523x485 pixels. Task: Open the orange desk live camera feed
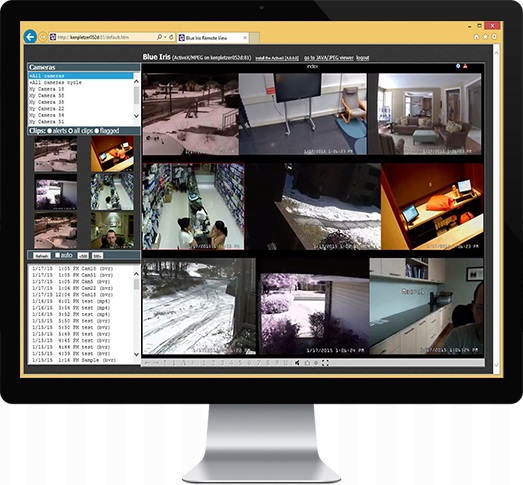click(x=432, y=206)
